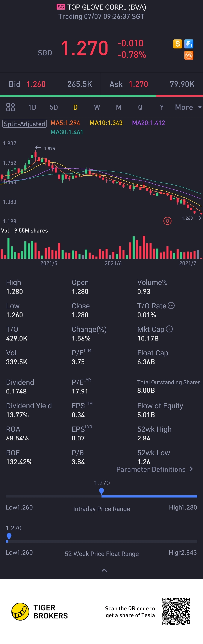Select the weekly W chart period
Viewport: 203px width, 644px height.
coord(97,107)
